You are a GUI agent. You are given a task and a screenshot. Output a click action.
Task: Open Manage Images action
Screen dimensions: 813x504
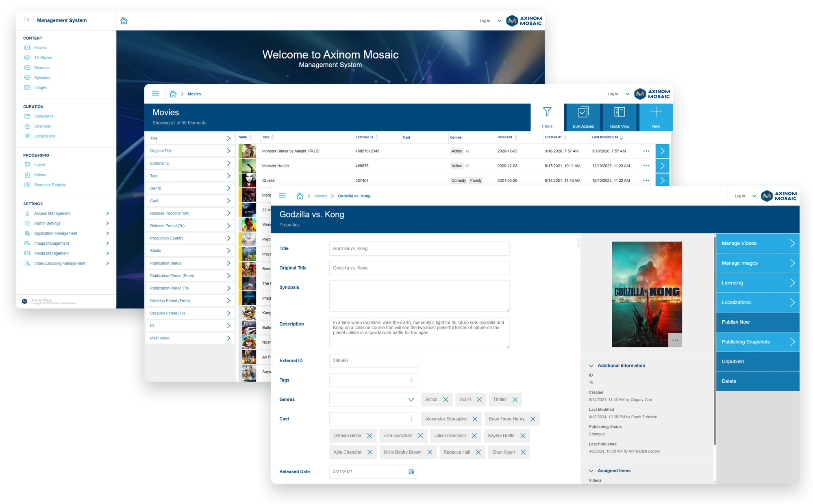click(x=758, y=263)
